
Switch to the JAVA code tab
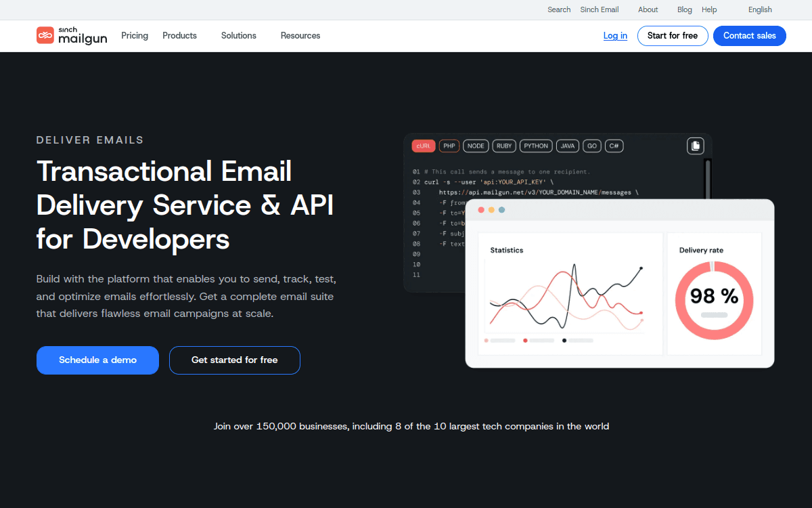tap(568, 146)
